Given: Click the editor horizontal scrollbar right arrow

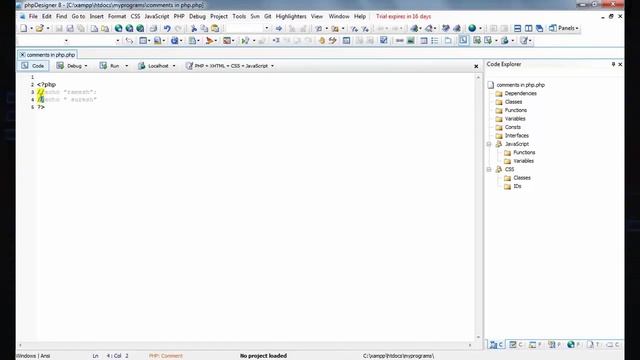Looking at the screenshot, I should (470, 345).
